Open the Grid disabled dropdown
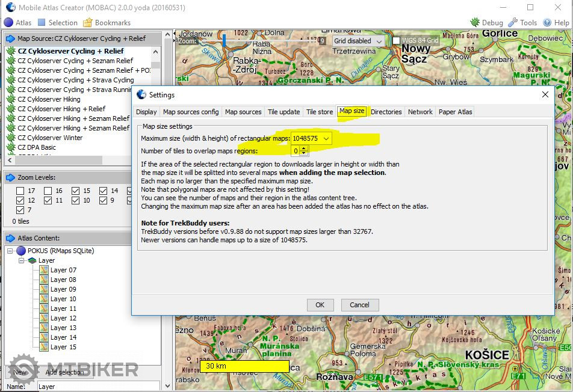 pos(379,41)
